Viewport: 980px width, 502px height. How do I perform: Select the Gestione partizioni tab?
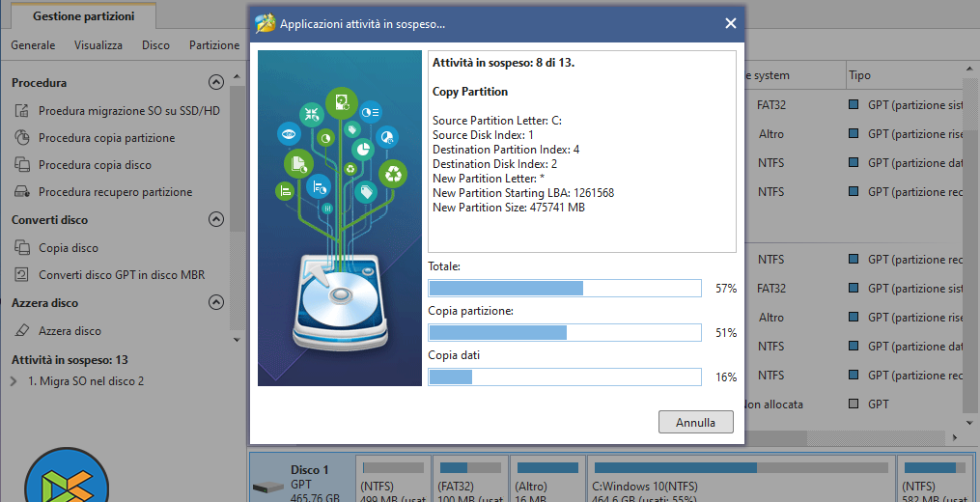click(x=84, y=16)
